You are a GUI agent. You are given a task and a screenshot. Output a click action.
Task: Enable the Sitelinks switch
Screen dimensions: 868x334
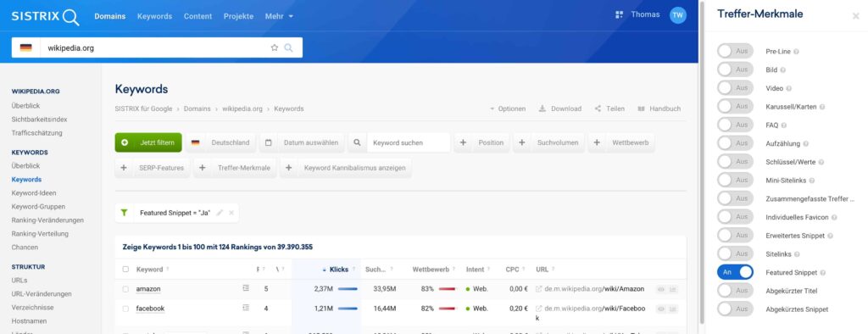pos(735,254)
